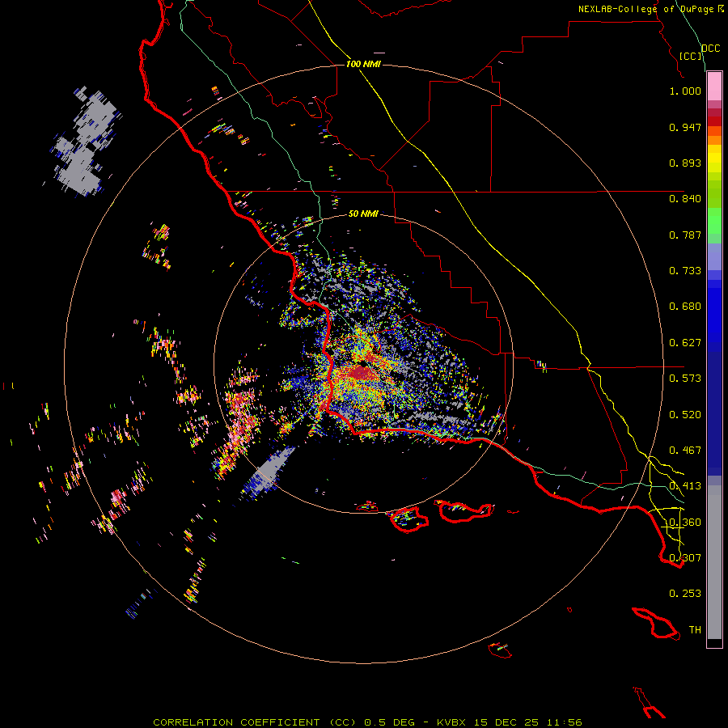Click the NEXLAB-College of DuPage title text
728x728 pixels.
(650, 9)
